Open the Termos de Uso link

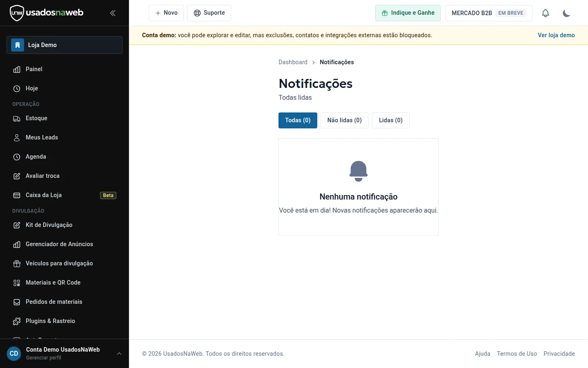tap(517, 354)
